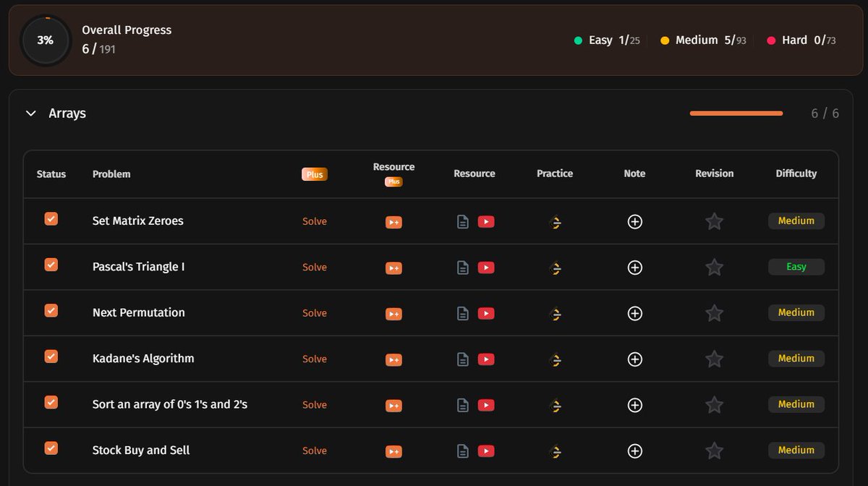Screen dimensions: 868x486
Task: Open article resource for Set Matrix Zeroes
Action: point(463,222)
